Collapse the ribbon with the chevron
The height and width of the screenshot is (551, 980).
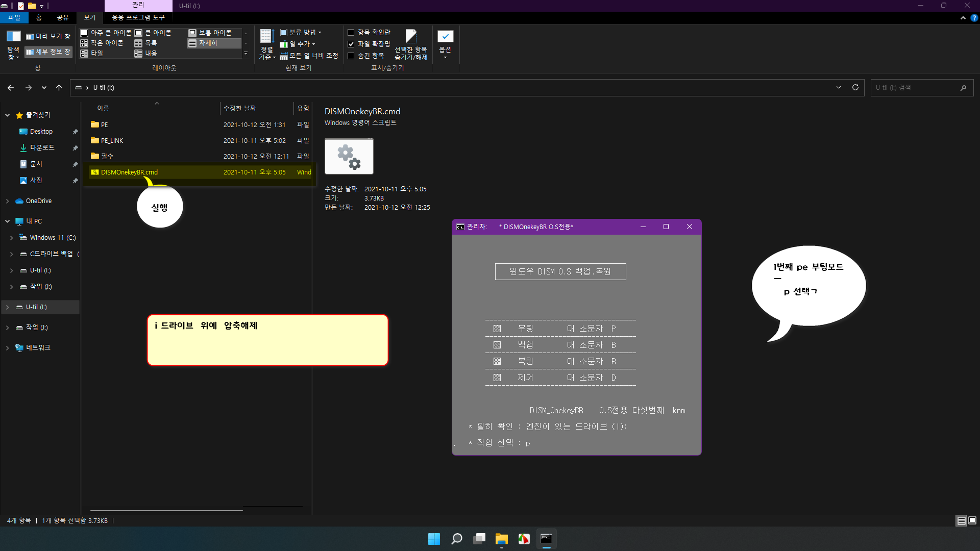(x=963, y=18)
